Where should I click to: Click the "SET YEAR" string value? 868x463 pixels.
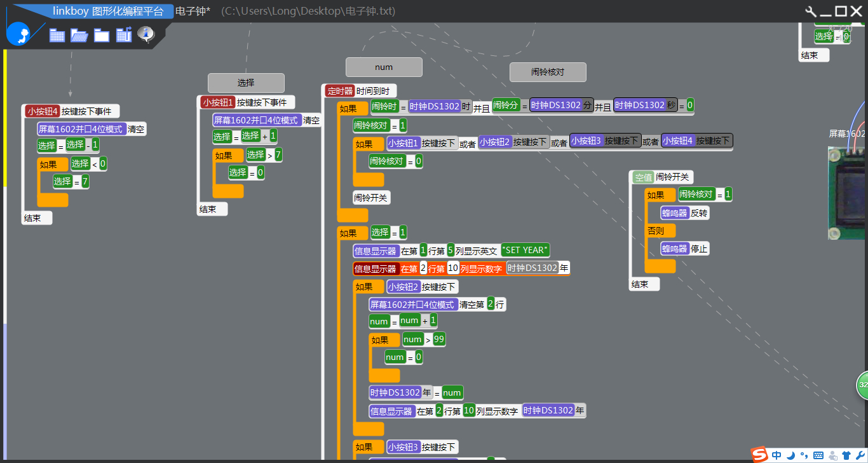526,250
